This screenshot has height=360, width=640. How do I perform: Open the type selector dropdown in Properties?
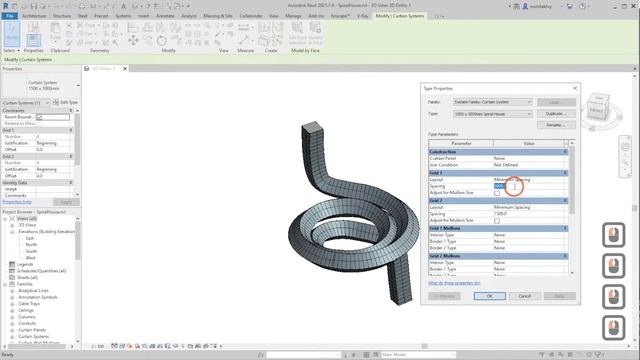pos(78,85)
